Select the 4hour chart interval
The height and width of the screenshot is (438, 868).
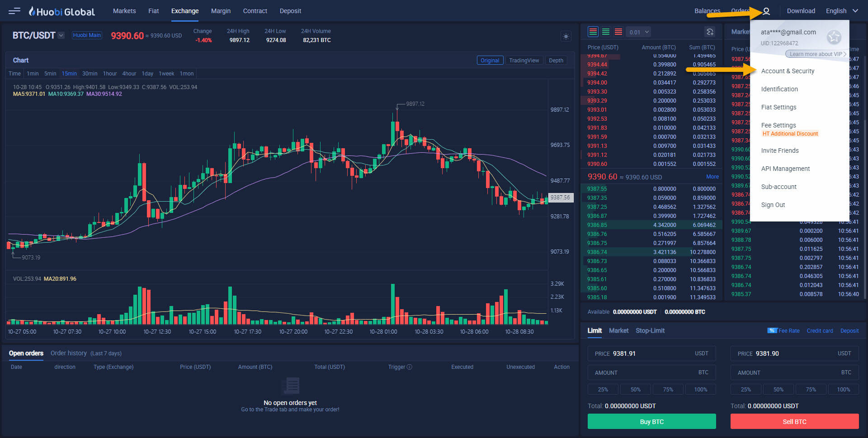pos(129,73)
